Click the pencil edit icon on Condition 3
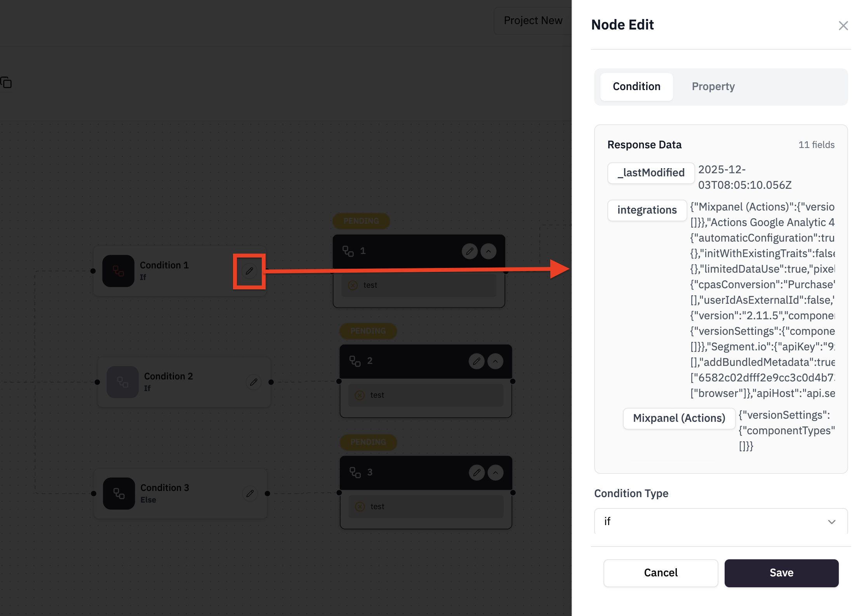866x616 pixels. 250,493
